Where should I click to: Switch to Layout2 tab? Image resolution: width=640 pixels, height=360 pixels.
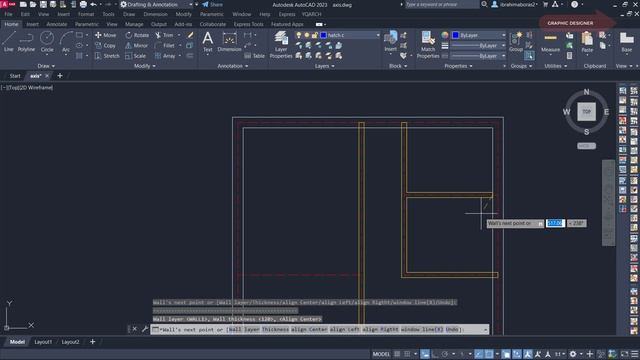click(x=70, y=342)
